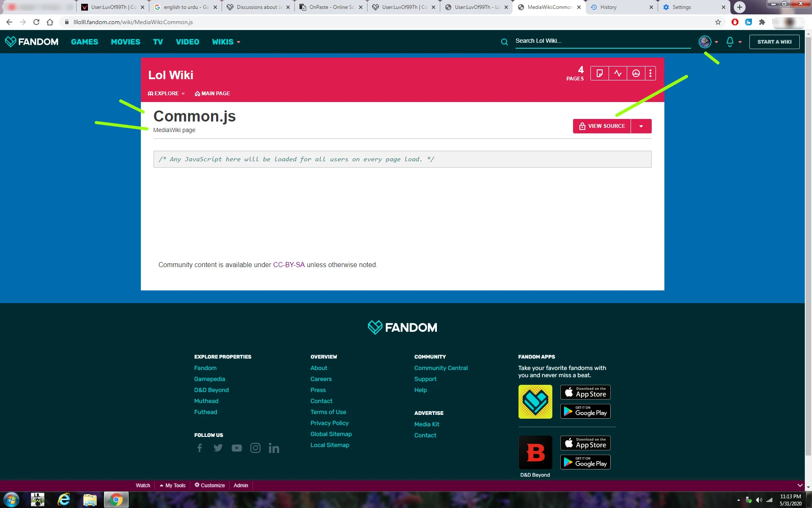Open the three-dot more menu in wiki header

click(x=650, y=74)
